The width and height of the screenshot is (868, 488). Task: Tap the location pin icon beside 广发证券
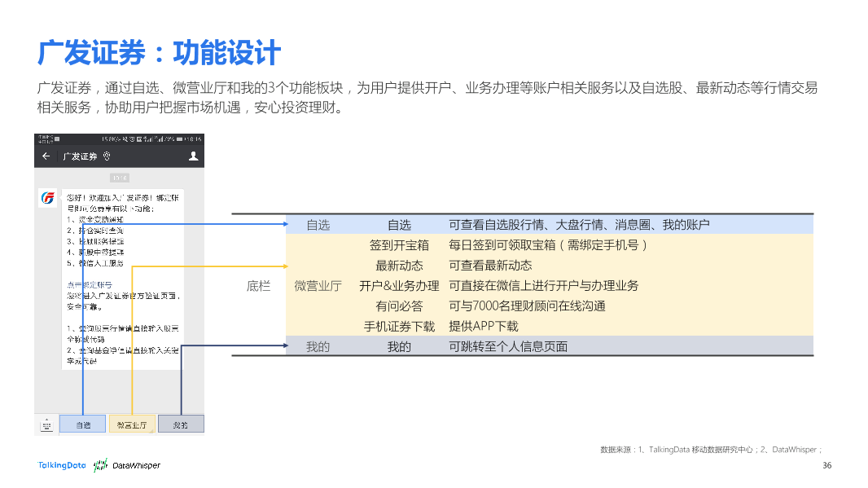coord(107,156)
